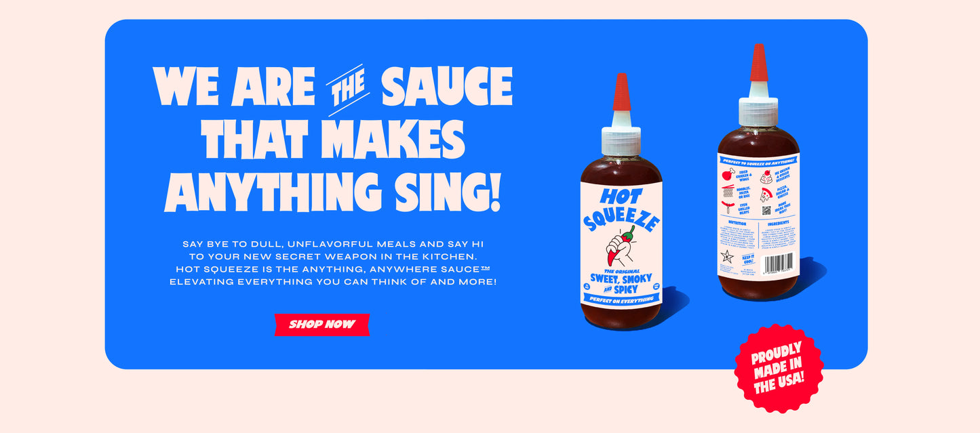Screen dimensions: 980x433
Task: Click the Anything, Anywhere Sauce description paragraph
Action: coord(332,262)
